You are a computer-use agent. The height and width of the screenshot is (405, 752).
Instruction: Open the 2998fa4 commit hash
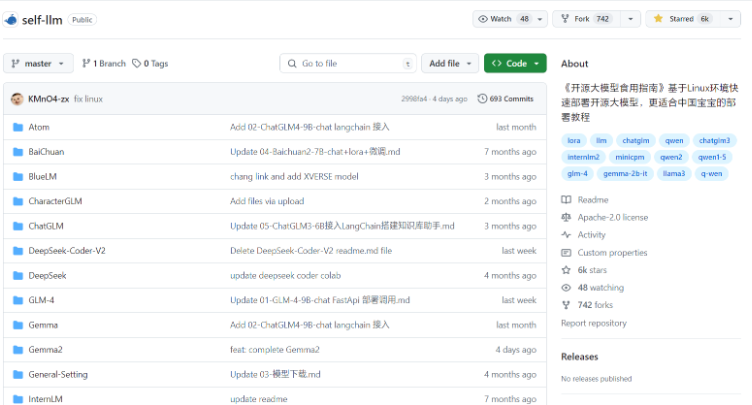pos(414,99)
